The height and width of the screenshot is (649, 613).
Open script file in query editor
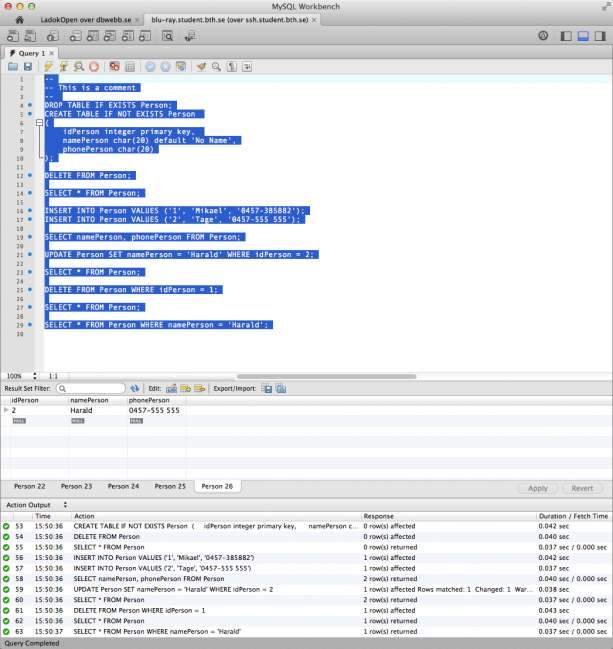pos(13,67)
